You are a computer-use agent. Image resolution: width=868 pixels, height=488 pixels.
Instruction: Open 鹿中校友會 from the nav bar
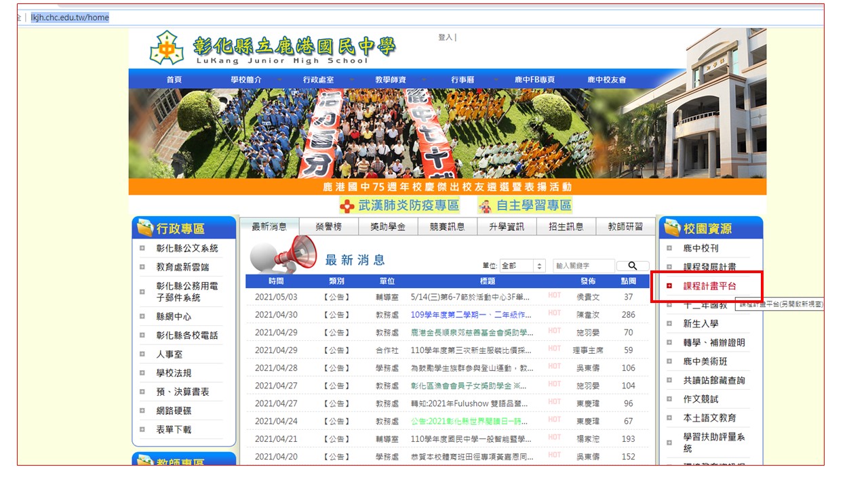point(607,80)
